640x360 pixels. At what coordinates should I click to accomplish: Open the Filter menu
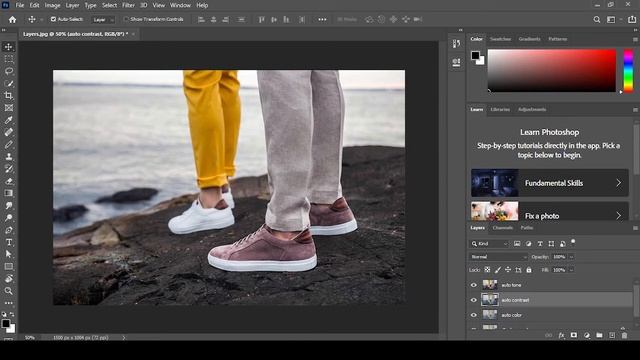coord(128,5)
